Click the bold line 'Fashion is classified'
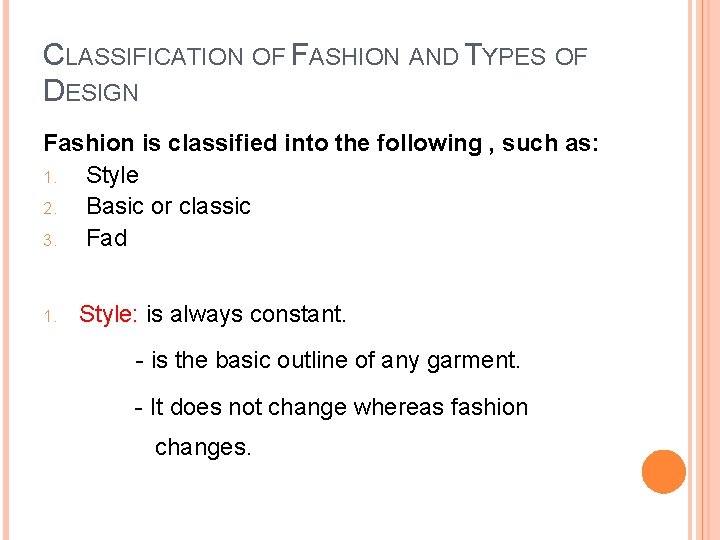 [x=321, y=143]
